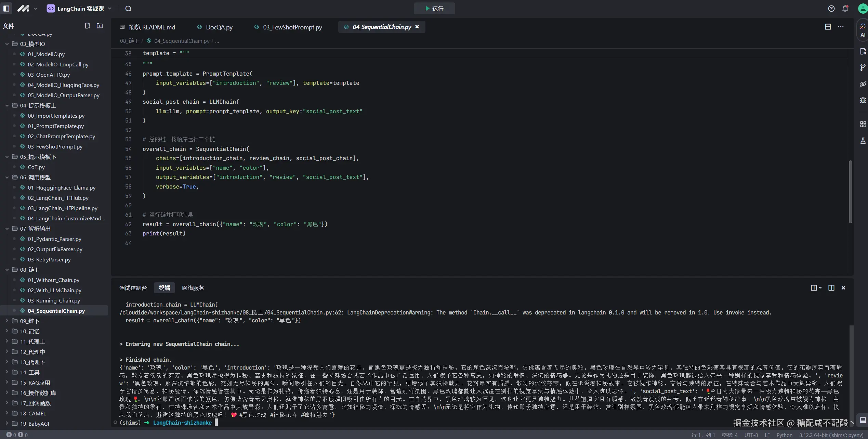Image resolution: width=868 pixels, height=439 pixels.
Task: Toggle the editor split layout icon
Action: (x=828, y=27)
